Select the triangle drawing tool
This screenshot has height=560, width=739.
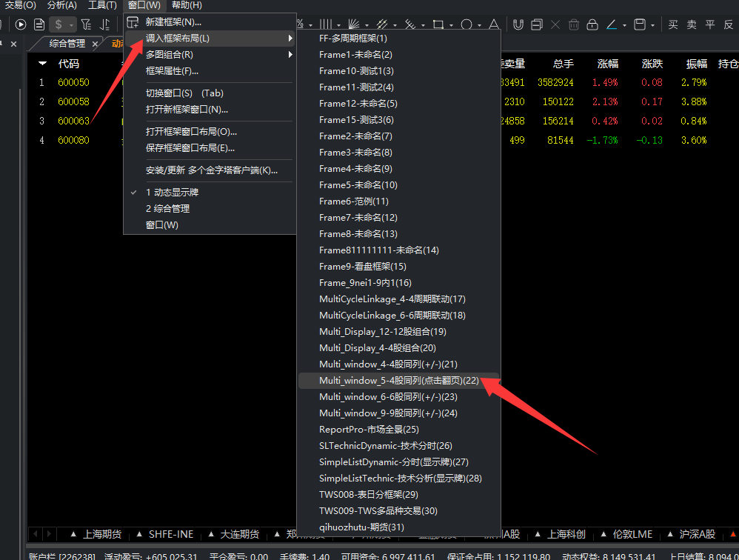point(494,24)
